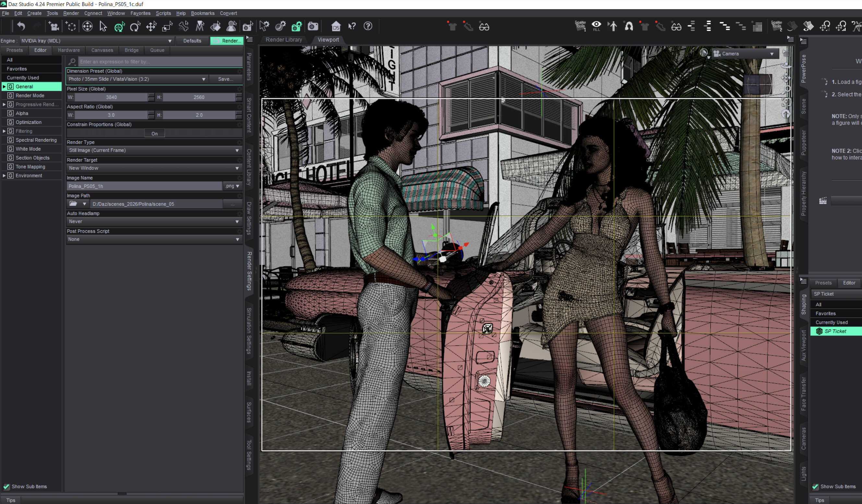Viewport: 862px width, 504px height.
Task: Open the Render Type dropdown
Action: click(154, 150)
